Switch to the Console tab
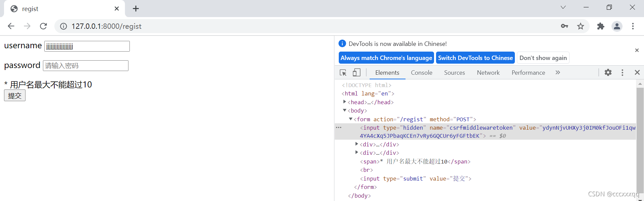644x201 pixels. pyautogui.click(x=422, y=73)
